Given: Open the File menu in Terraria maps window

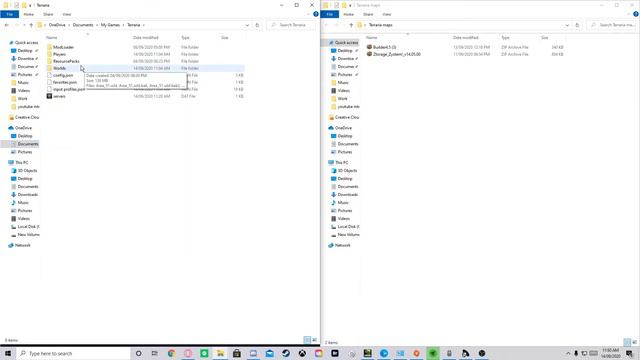Looking at the screenshot, I should (329, 14).
